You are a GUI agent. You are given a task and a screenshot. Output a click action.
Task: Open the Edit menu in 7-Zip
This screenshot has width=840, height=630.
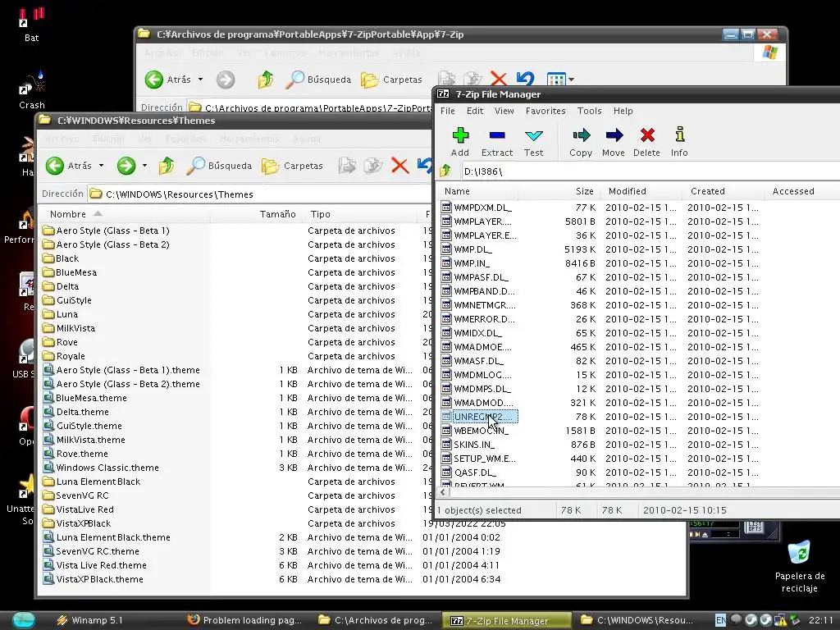click(x=475, y=111)
